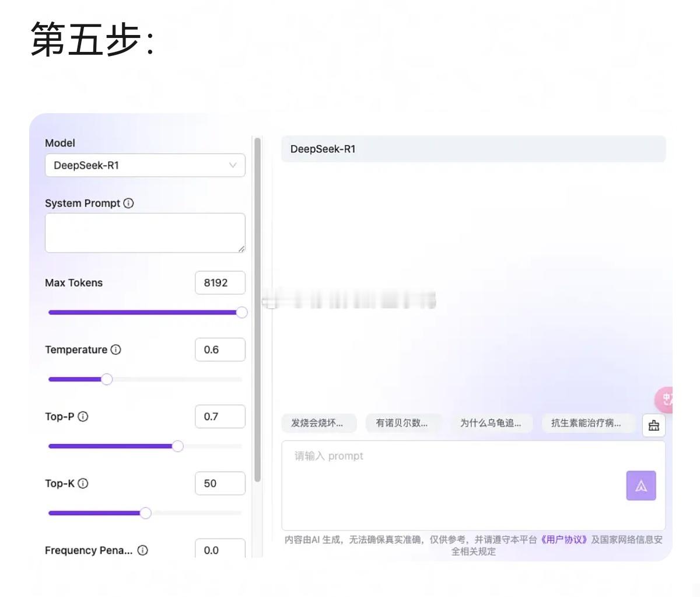Click inside the System Prompt text area
This screenshot has width=700, height=597.
tap(145, 233)
